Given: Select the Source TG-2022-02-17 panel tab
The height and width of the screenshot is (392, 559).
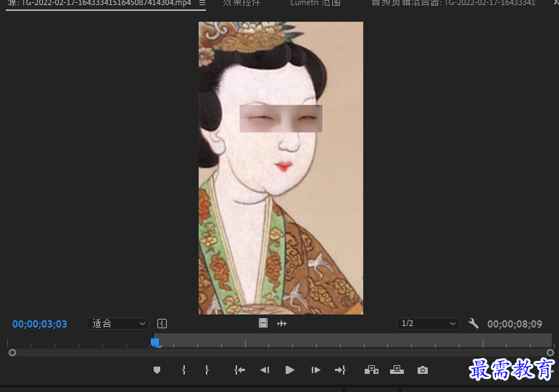Looking at the screenshot, I should point(99,3).
